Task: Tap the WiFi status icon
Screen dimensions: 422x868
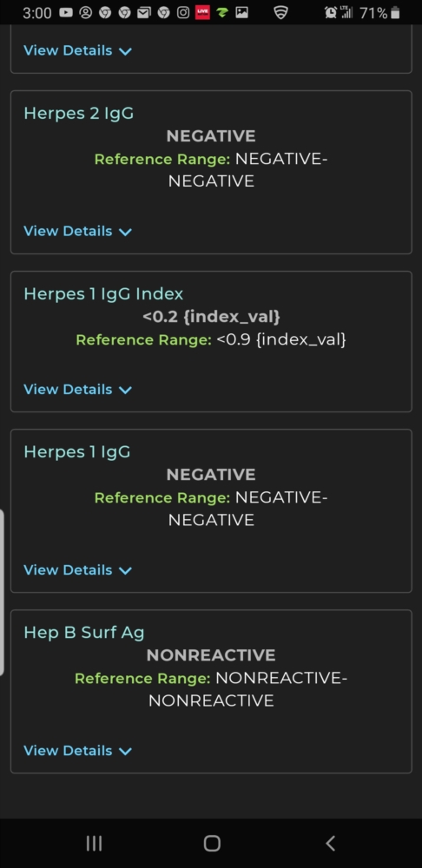Action: (280, 13)
